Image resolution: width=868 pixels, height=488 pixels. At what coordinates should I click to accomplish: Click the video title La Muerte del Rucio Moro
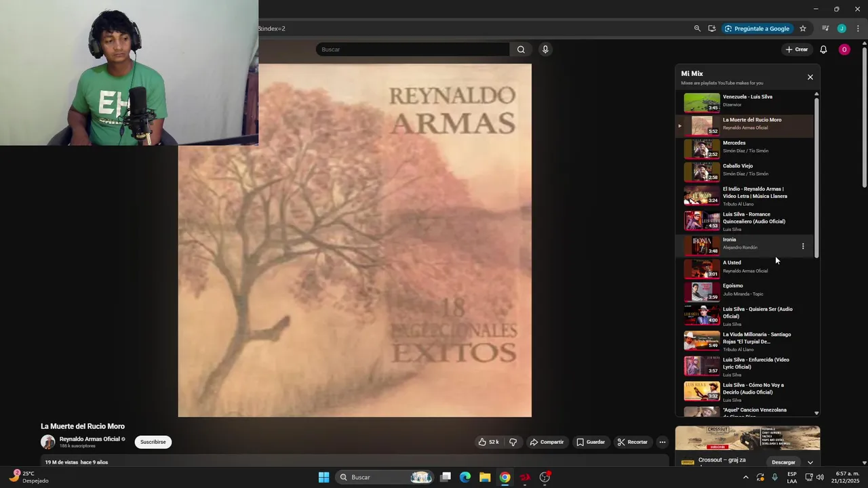83,426
